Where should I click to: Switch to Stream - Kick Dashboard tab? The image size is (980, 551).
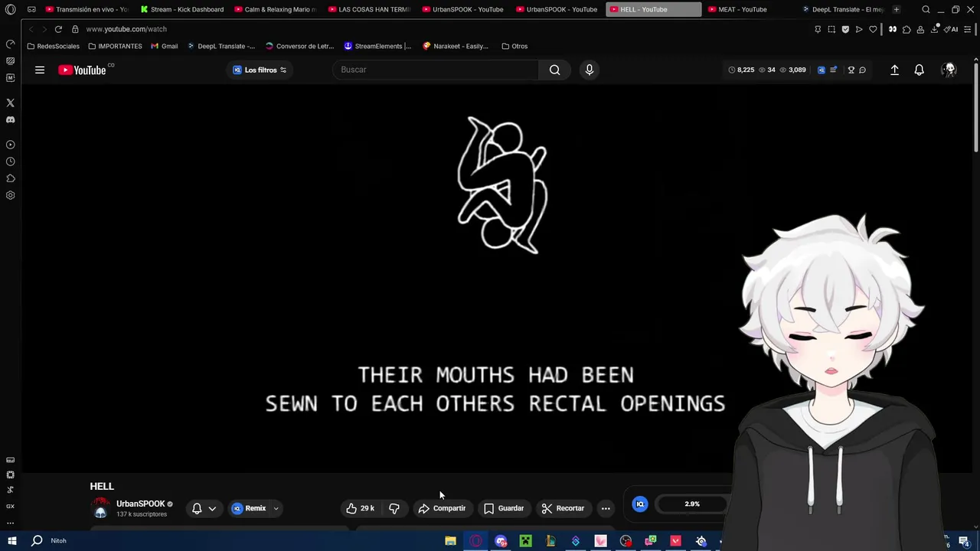[x=182, y=9]
